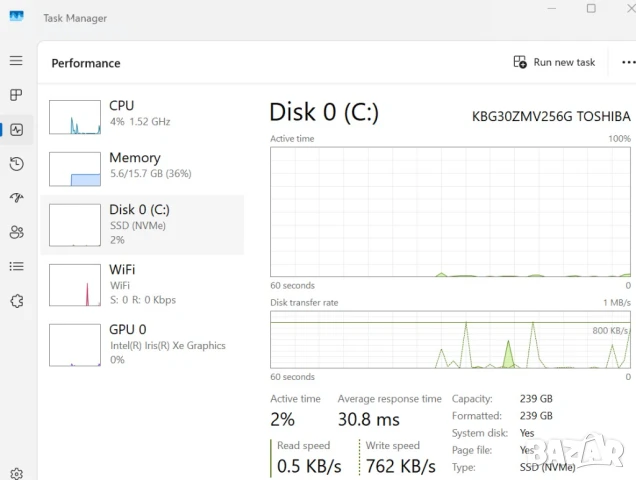Open the hamburger navigation menu
Viewport: 636px width, 480px height.
16,61
